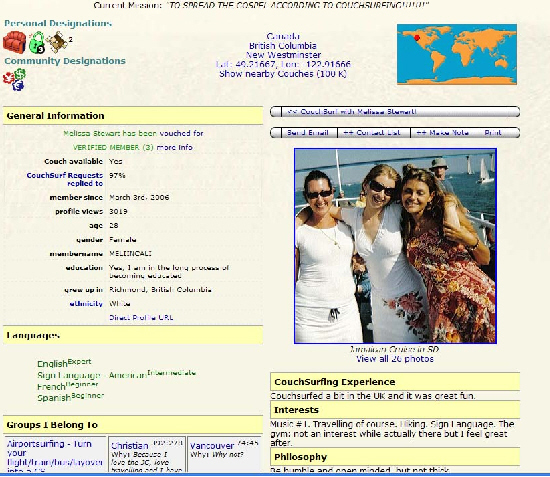
Task: Open the Christian group link
Action: click(x=130, y=446)
